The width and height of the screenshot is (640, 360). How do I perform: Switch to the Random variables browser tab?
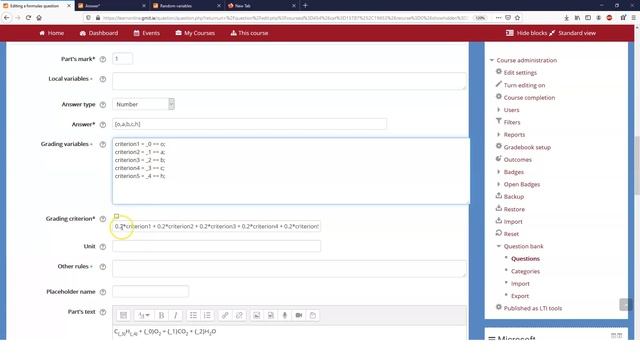(x=187, y=6)
